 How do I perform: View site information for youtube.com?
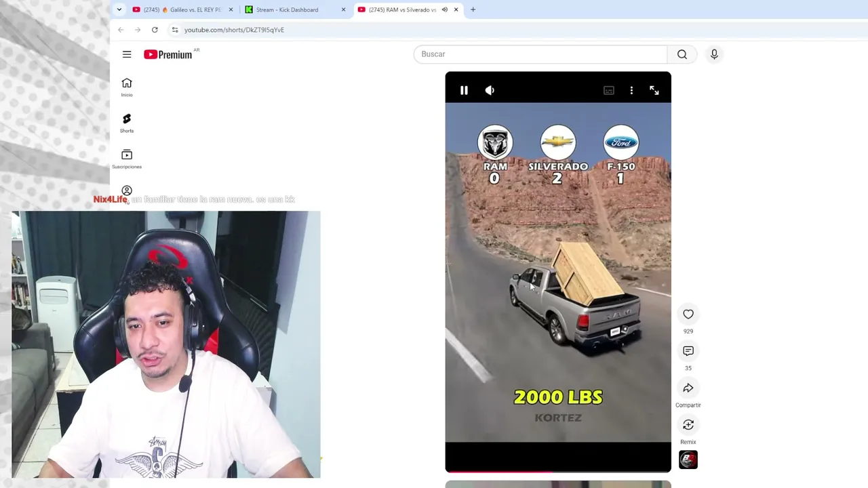coord(175,30)
